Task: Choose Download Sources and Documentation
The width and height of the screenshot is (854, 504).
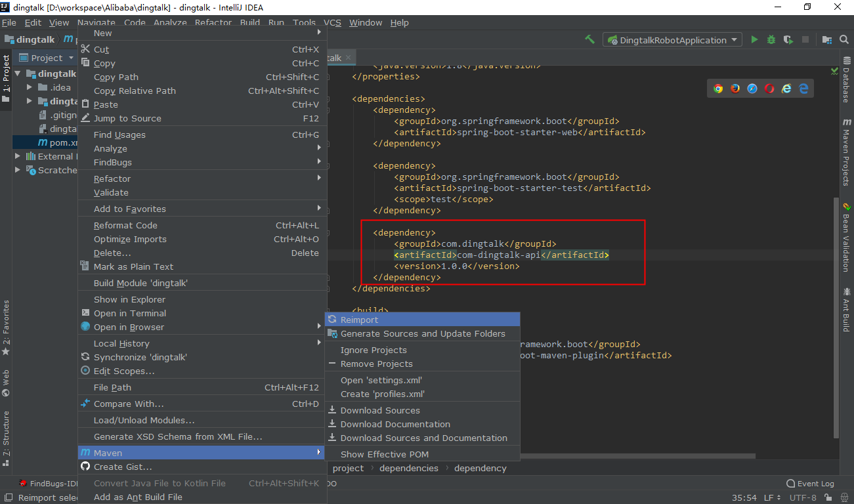Action: 423,438
